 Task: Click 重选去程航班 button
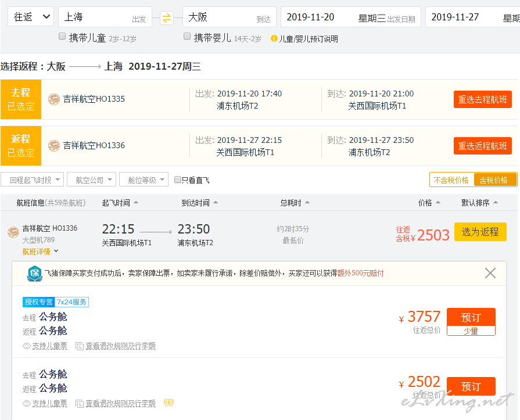pos(483,99)
